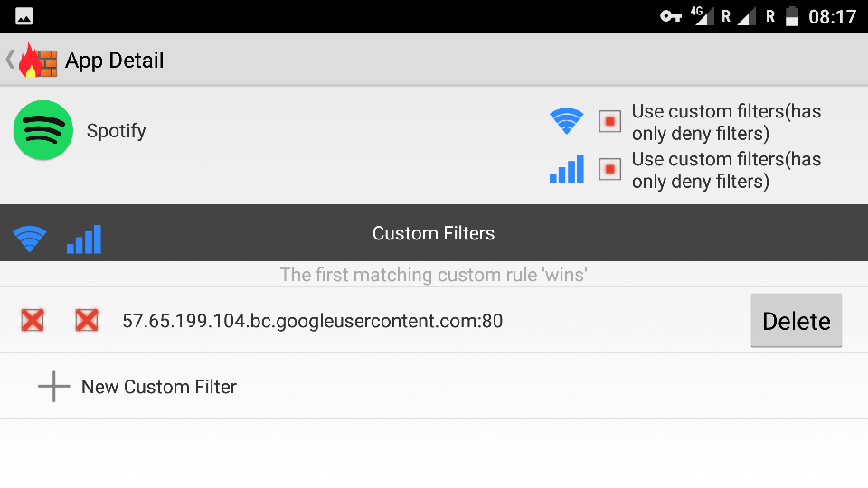
Task: Delete the googleusercontent.com:80 filter
Action: click(x=796, y=320)
